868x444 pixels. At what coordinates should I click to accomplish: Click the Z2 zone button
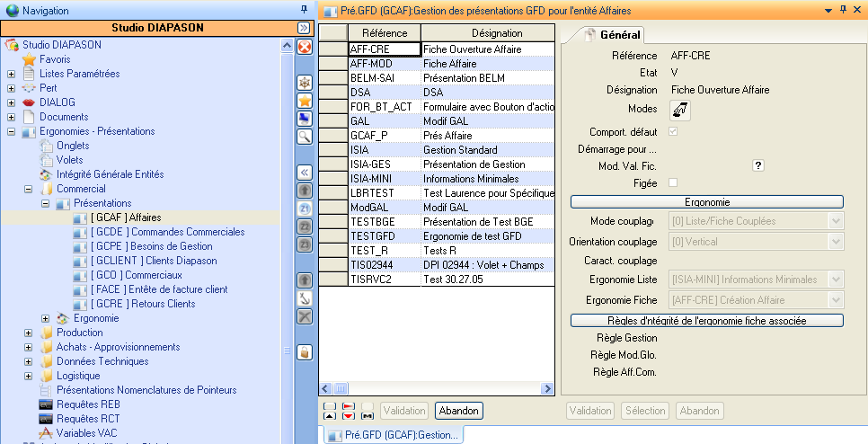(305, 226)
